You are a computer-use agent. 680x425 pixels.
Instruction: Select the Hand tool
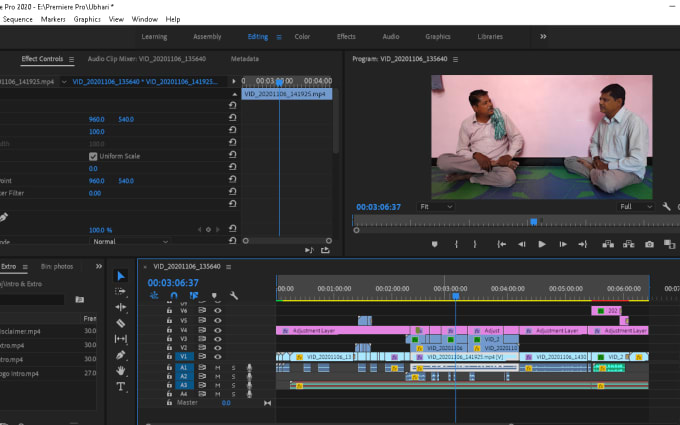click(x=121, y=370)
